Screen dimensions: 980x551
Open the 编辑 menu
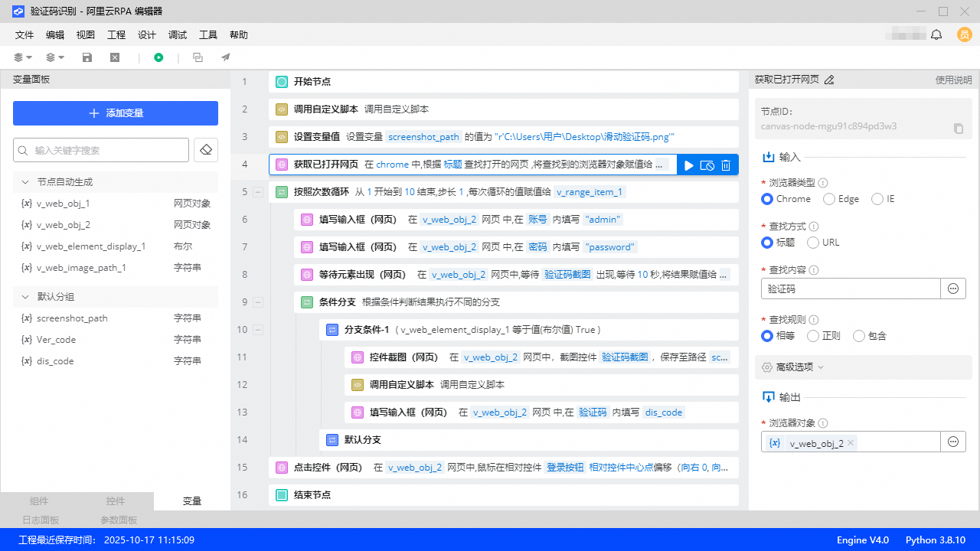(55, 35)
